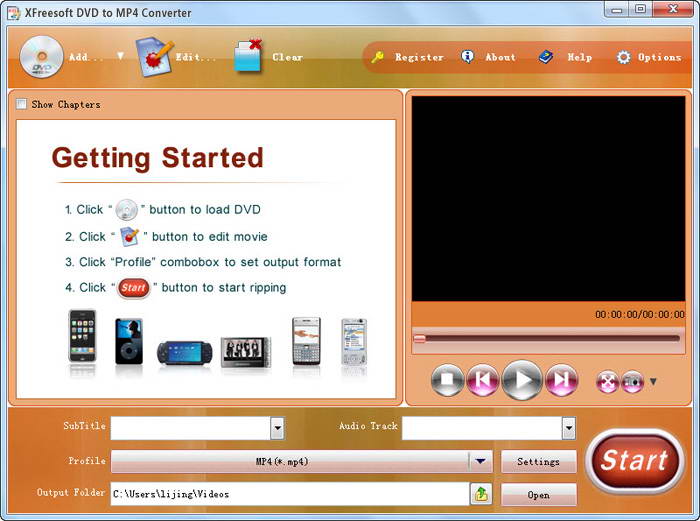Image resolution: width=700 pixels, height=521 pixels.
Task: Click the PSP device image
Action: pos(184,353)
